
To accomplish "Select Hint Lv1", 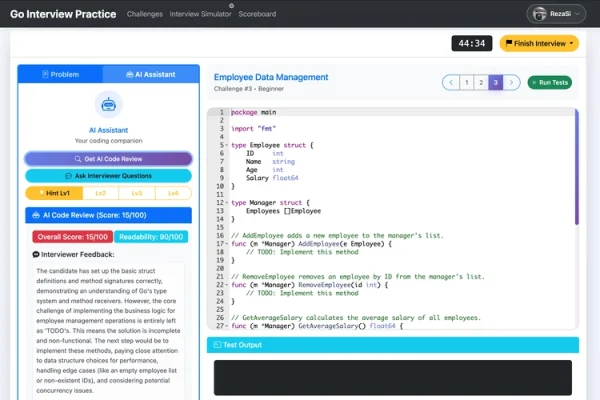I will tap(54, 193).
